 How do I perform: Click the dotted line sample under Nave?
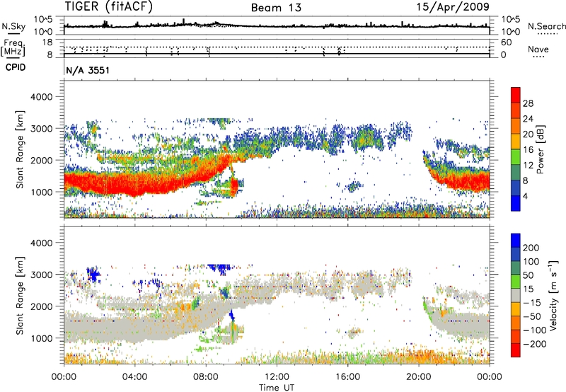click(x=538, y=57)
